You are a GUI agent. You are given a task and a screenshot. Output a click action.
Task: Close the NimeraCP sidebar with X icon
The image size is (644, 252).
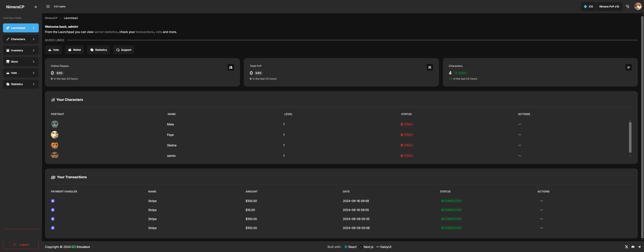click(36, 7)
